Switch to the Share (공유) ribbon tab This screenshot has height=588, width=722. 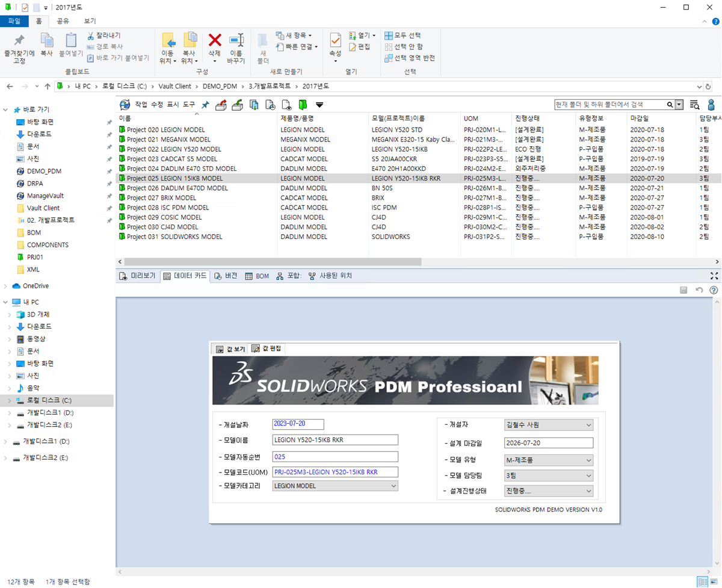[x=63, y=20]
